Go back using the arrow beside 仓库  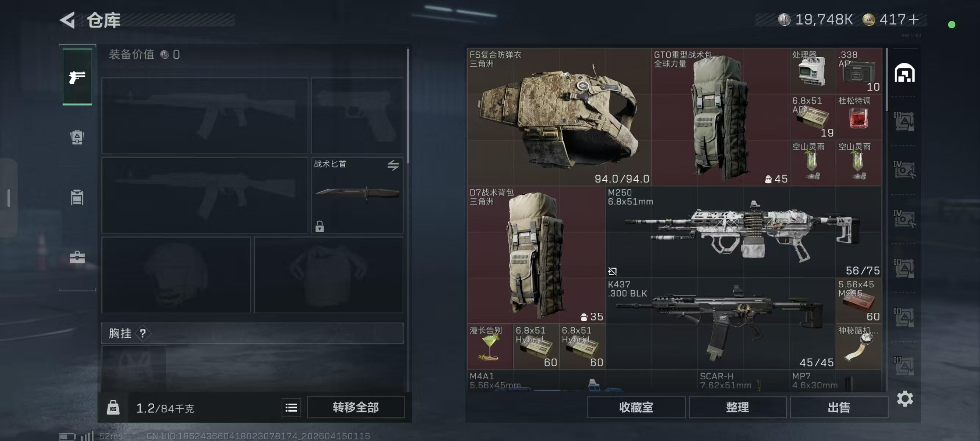pyautogui.click(x=68, y=20)
